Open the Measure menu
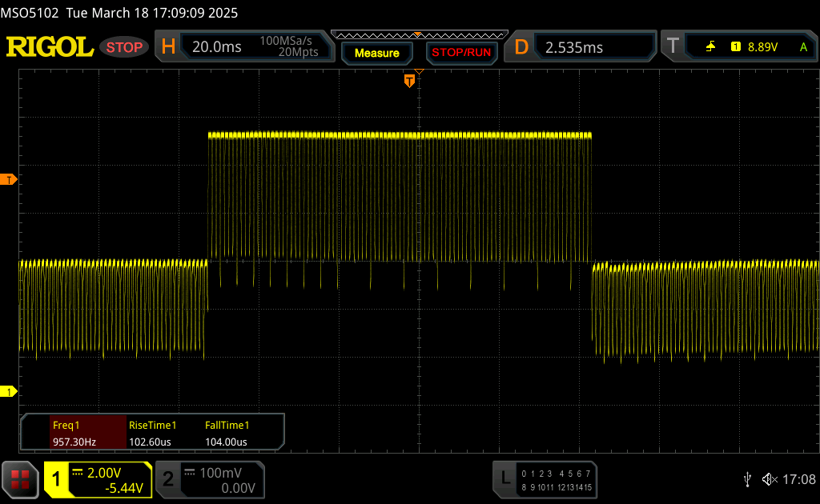Image resolution: width=820 pixels, height=504 pixels. (x=376, y=54)
